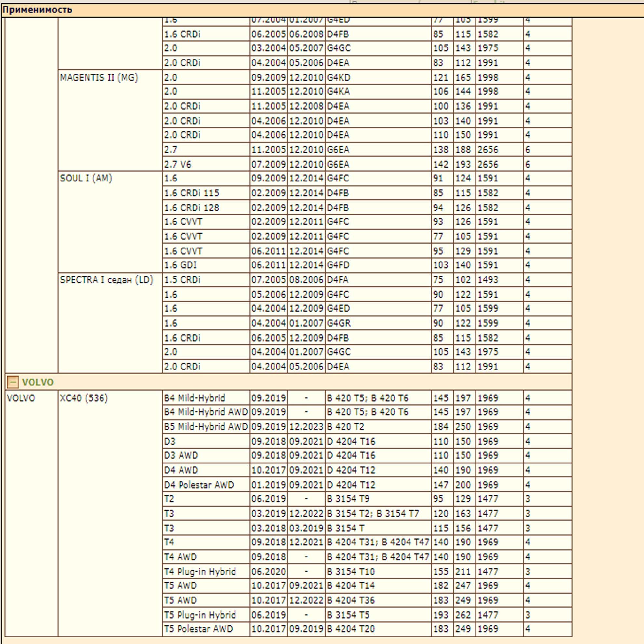Click the D4 Polestar AWD row
The width and height of the screenshot is (644, 644).
(199, 485)
